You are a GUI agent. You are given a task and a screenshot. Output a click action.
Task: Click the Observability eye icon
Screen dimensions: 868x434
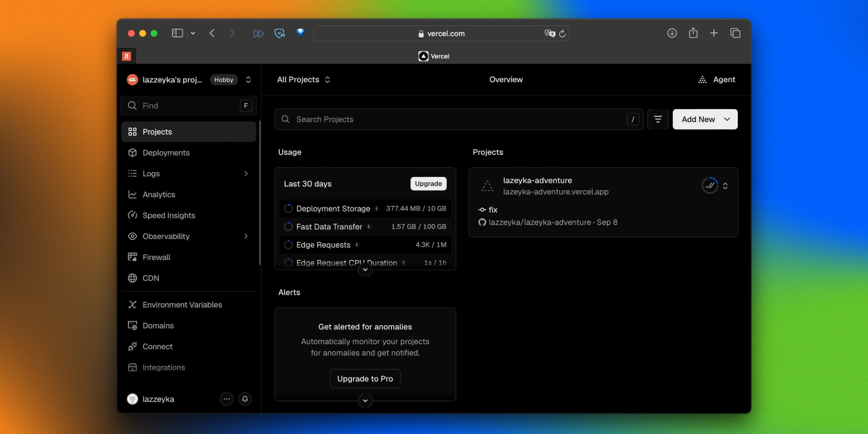(x=132, y=236)
